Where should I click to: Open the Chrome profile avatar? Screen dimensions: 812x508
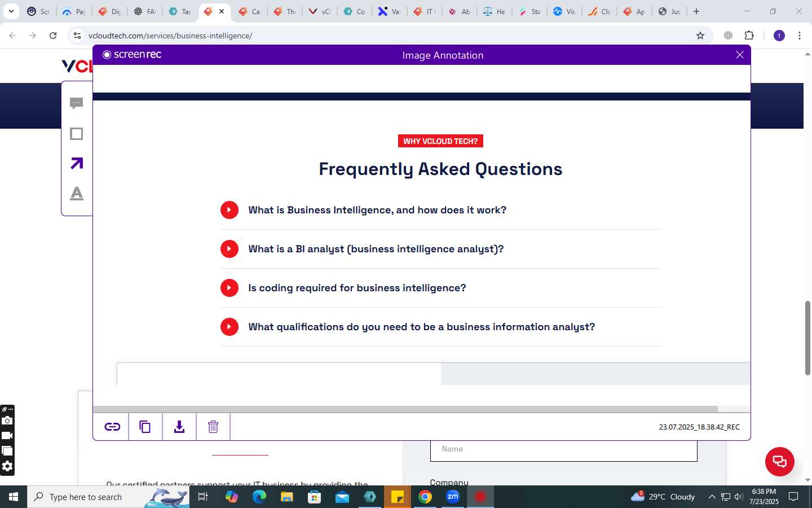779,36
